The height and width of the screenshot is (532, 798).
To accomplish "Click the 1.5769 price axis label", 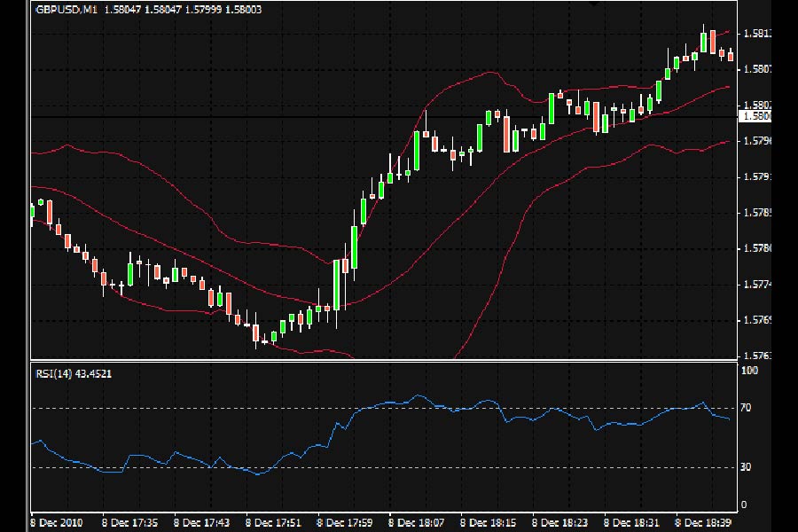I will [757, 320].
